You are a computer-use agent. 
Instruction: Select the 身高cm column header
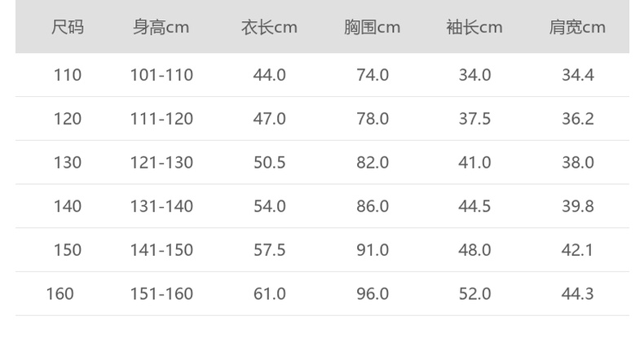[161, 28]
